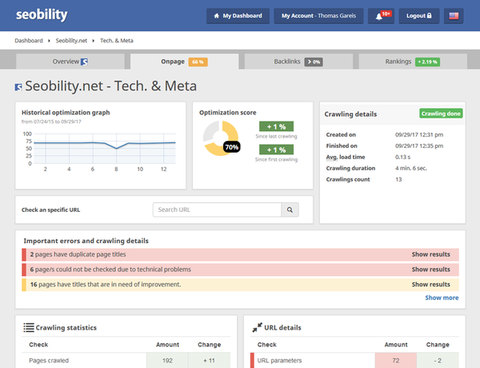Image resolution: width=480 pixels, height=368 pixels.
Task: Switch to the Onpage tab
Action: (184, 62)
